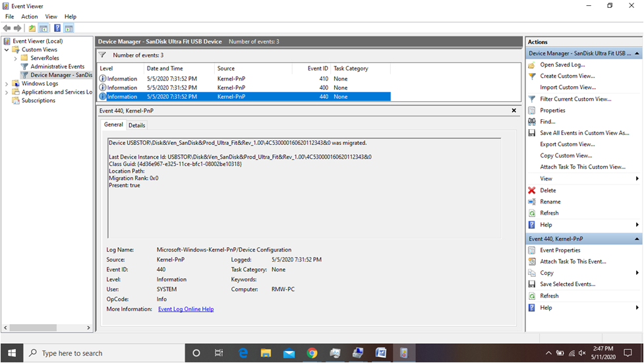
Task: Click the filter funnel icon above event list
Action: 103,55
